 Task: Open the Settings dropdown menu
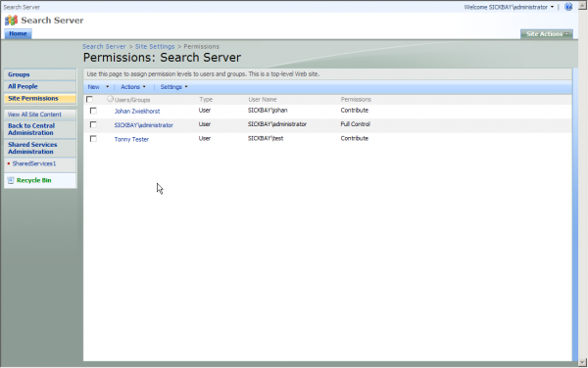174,87
